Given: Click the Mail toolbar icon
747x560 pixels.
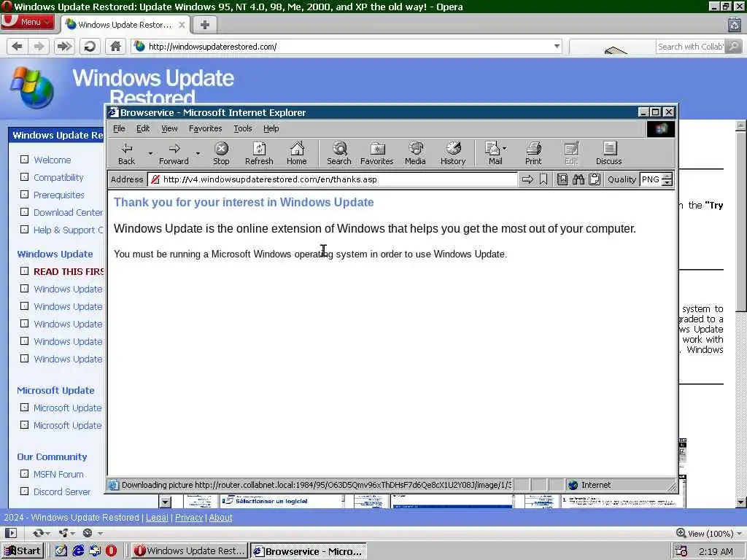Looking at the screenshot, I should point(492,153).
